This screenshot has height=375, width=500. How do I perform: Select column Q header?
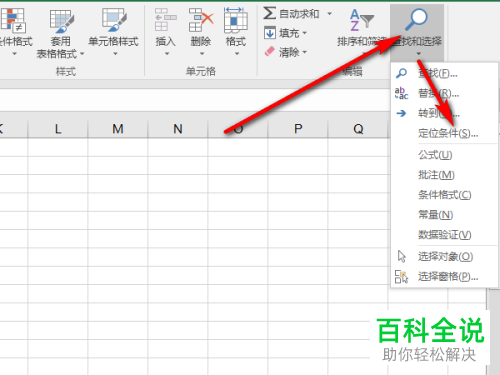[x=358, y=129]
